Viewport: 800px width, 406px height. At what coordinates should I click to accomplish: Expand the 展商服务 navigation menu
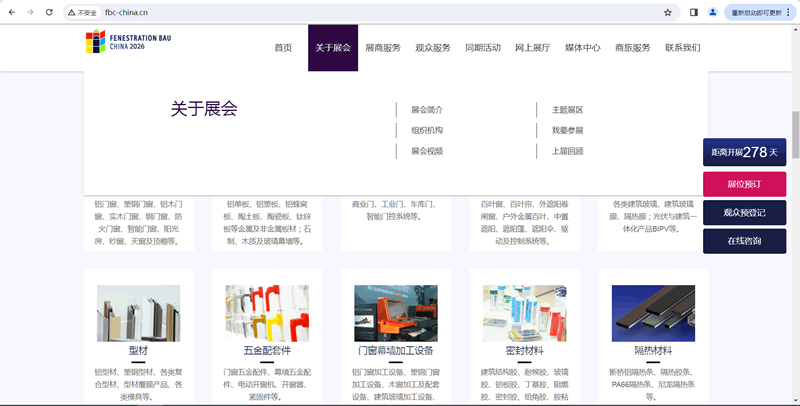382,48
